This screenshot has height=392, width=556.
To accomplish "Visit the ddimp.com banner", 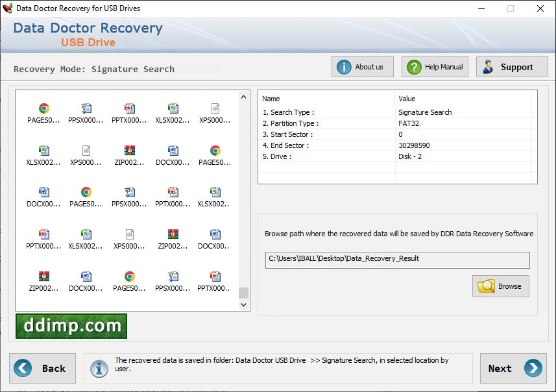I will click(x=70, y=326).
